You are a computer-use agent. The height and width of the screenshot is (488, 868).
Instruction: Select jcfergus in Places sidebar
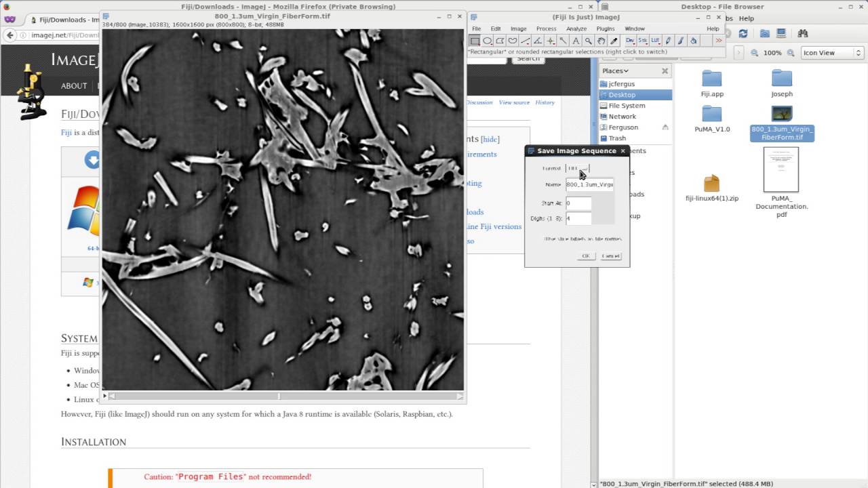click(x=621, y=84)
